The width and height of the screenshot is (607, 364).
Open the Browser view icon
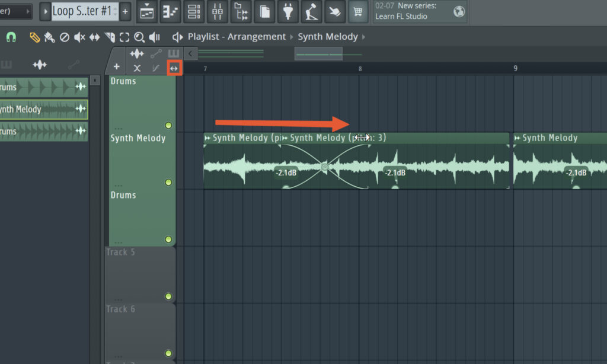[241, 12]
